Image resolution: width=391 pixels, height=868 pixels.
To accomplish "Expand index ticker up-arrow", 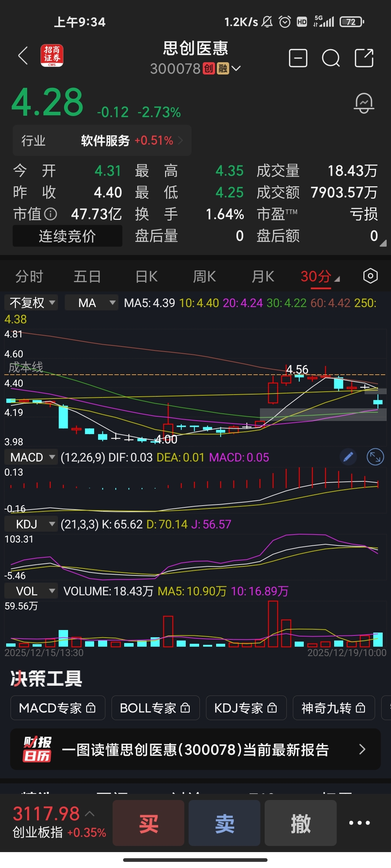I will [90, 814].
